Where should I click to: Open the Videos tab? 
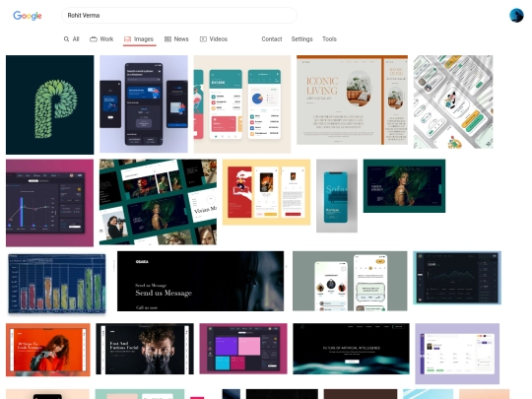[x=214, y=39]
